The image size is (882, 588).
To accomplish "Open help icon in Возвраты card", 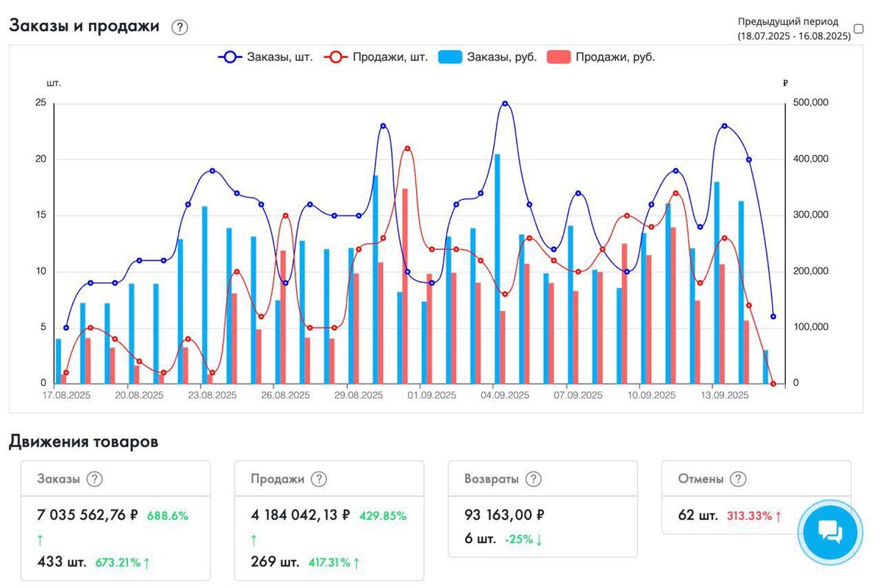I will [534, 479].
